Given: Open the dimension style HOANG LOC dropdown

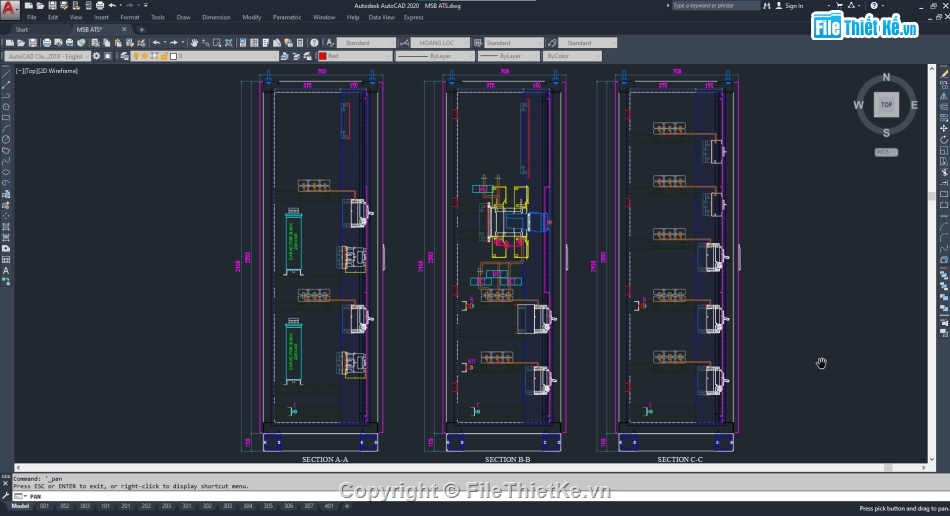Looking at the screenshot, I should click(440, 43).
